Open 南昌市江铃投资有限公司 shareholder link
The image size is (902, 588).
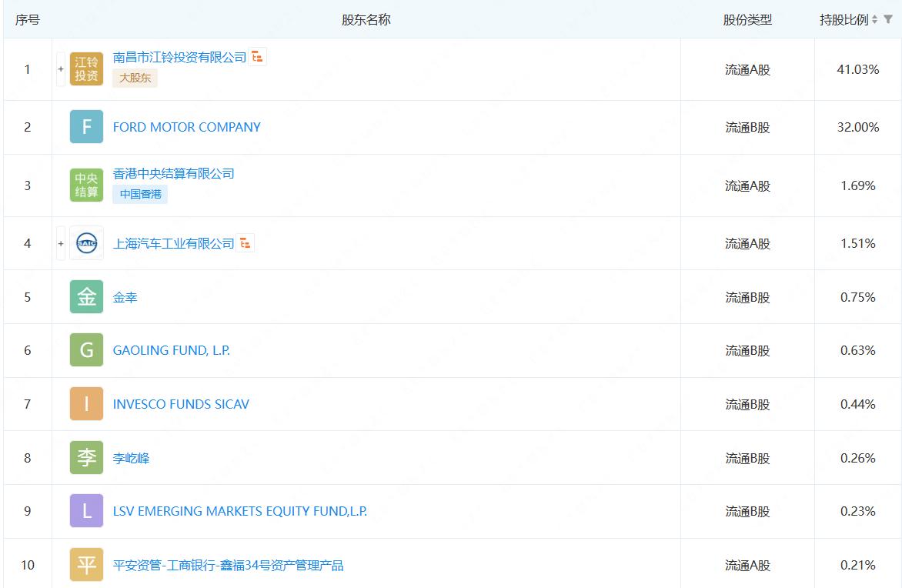click(179, 57)
